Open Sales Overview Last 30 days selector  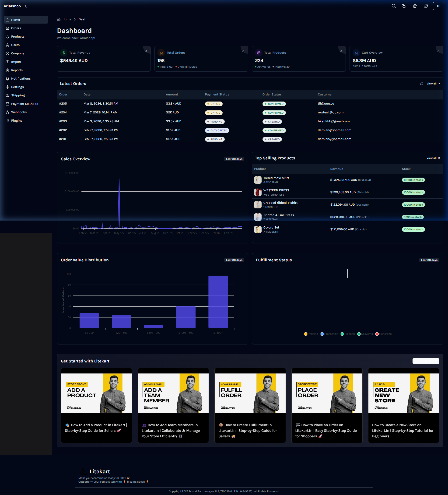tap(234, 159)
